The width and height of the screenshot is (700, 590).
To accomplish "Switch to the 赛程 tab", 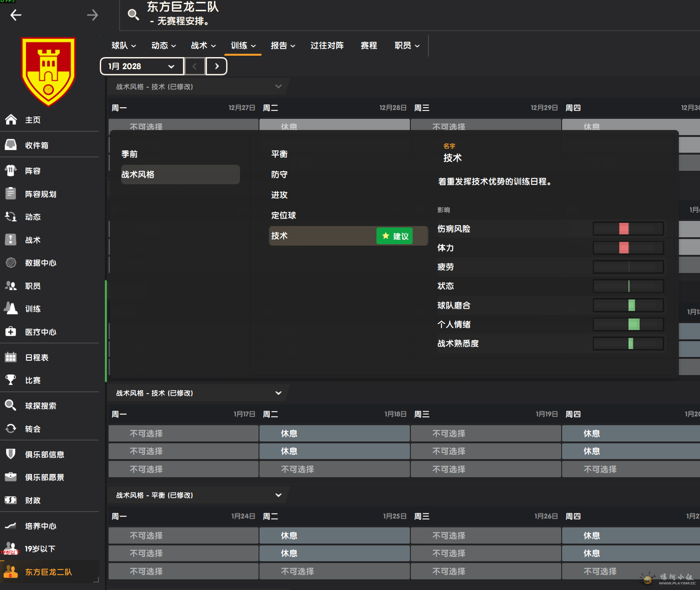I will point(369,45).
